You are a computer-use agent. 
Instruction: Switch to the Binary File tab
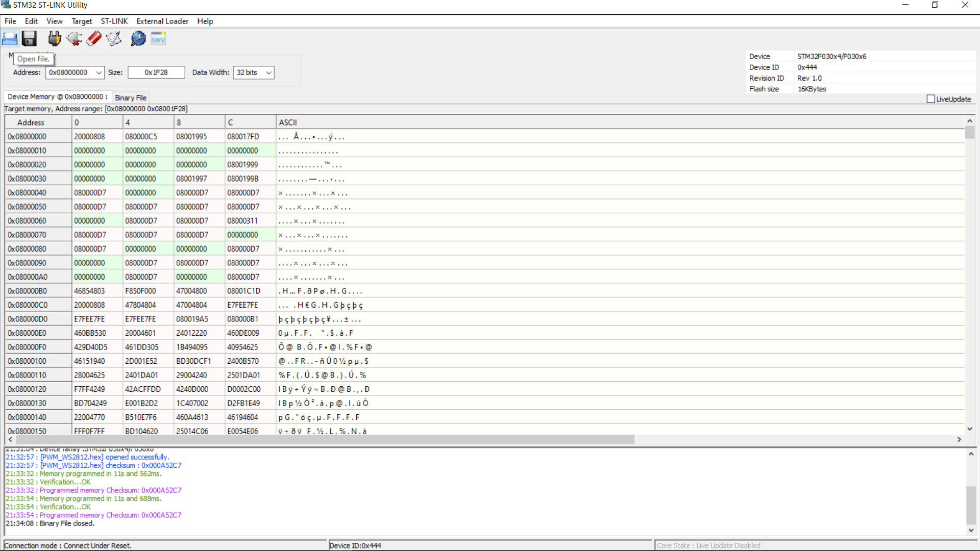[131, 97]
